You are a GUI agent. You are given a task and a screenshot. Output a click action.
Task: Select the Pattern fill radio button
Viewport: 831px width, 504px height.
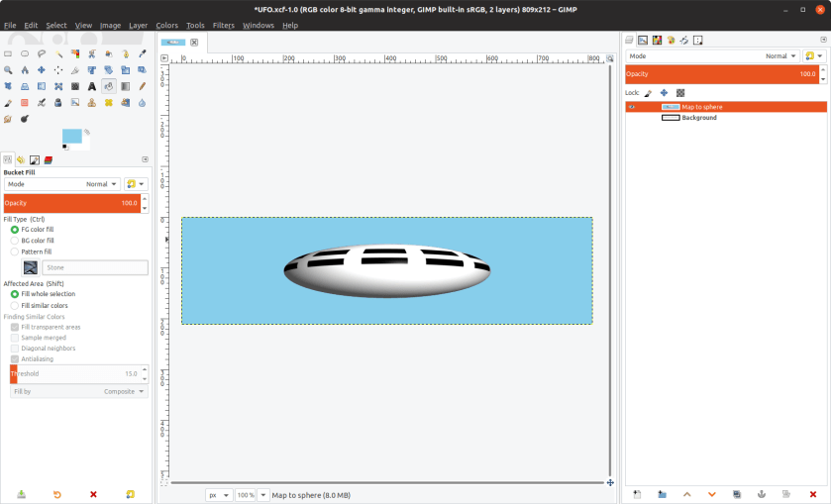point(15,252)
